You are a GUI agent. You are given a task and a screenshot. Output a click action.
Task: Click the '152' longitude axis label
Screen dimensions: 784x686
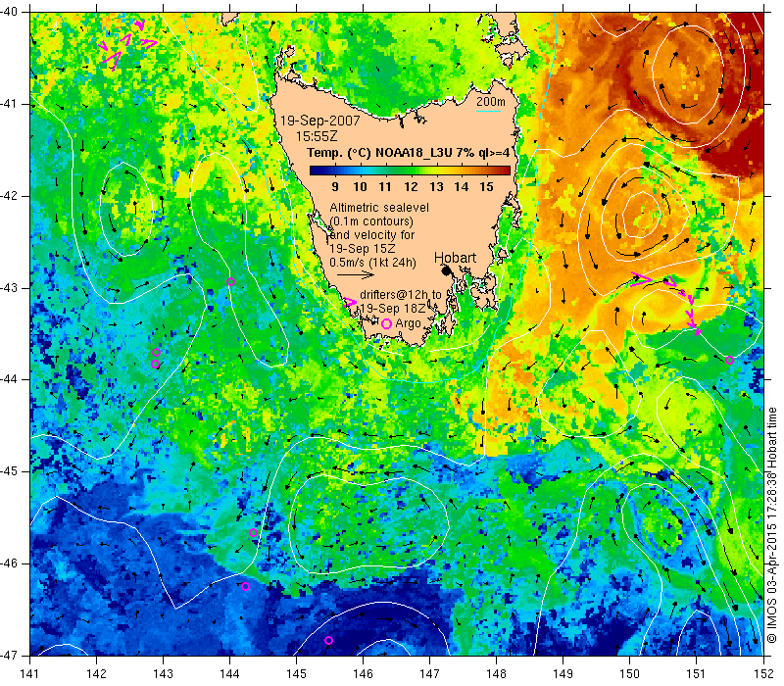[763, 673]
